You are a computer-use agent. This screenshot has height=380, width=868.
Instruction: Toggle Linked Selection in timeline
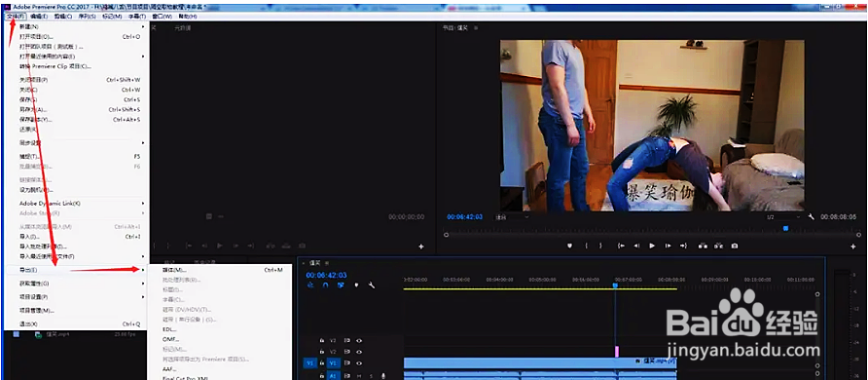tap(341, 285)
